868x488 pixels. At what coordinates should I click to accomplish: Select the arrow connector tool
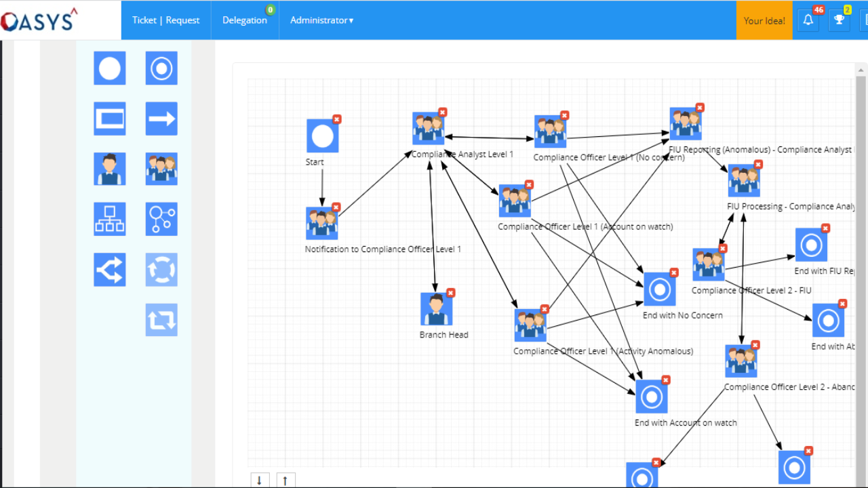(x=161, y=118)
